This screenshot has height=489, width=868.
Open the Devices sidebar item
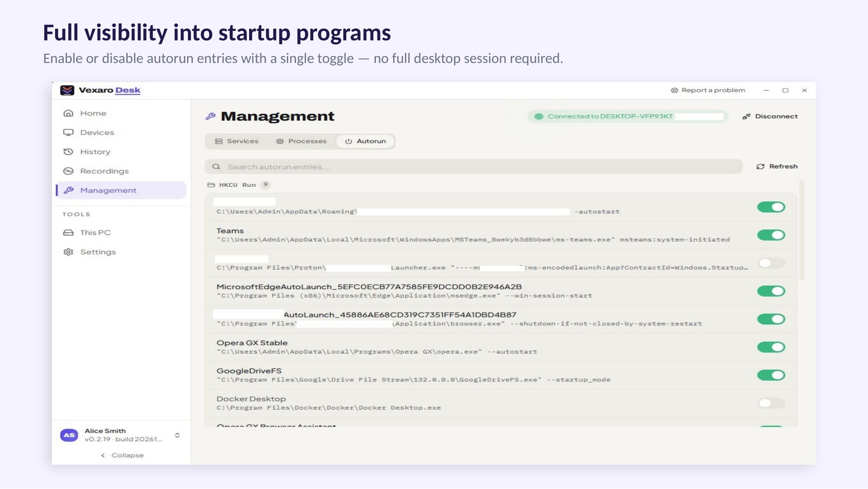(x=122, y=132)
